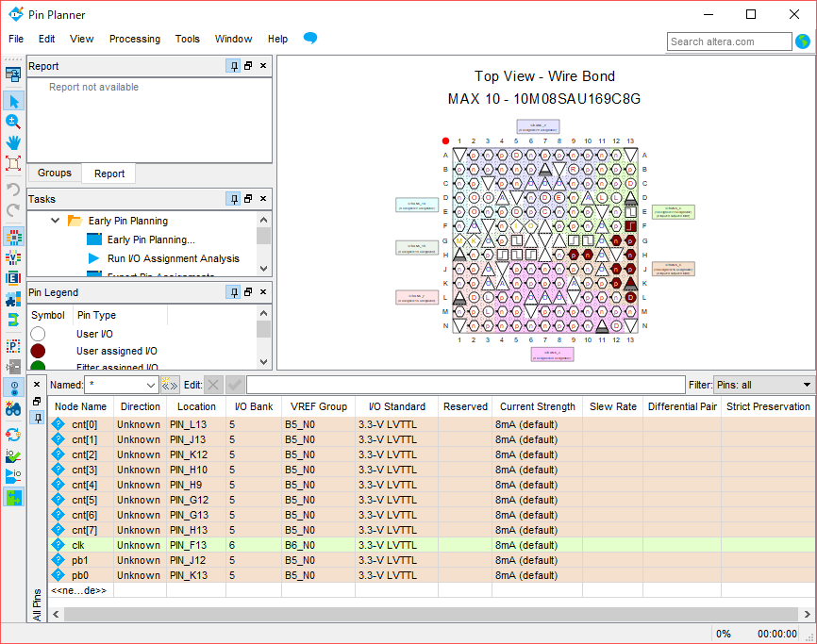817x644 pixels.
Task: Open the Named filter dropdown
Action: pyautogui.click(x=151, y=385)
